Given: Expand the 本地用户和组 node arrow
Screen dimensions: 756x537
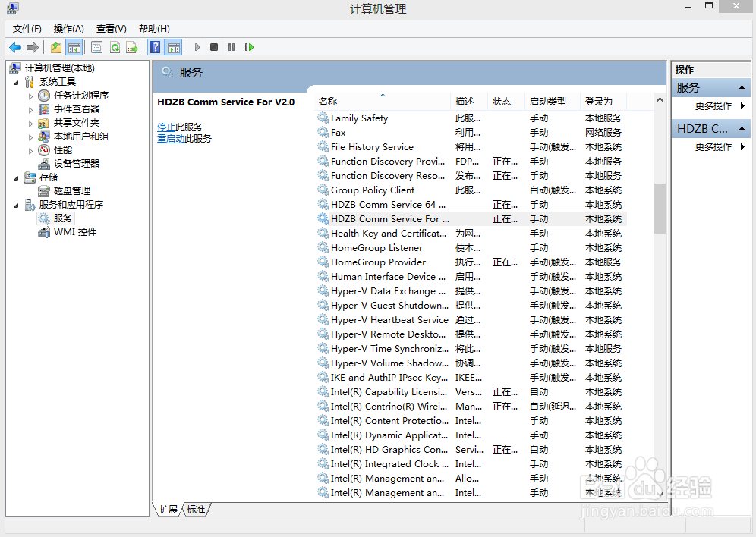Looking at the screenshot, I should pyautogui.click(x=30, y=137).
